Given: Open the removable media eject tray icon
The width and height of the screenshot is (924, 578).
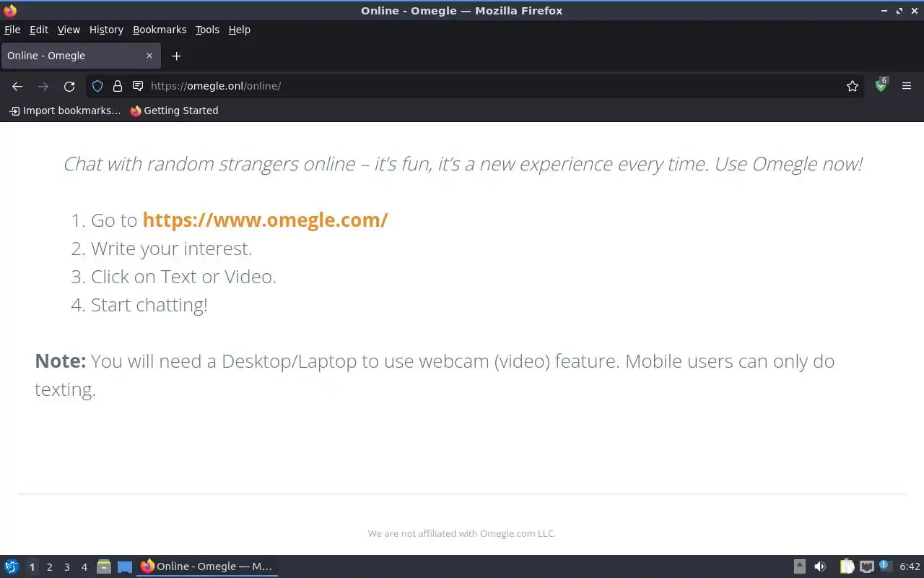Looking at the screenshot, I should pyautogui.click(x=799, y=566).
